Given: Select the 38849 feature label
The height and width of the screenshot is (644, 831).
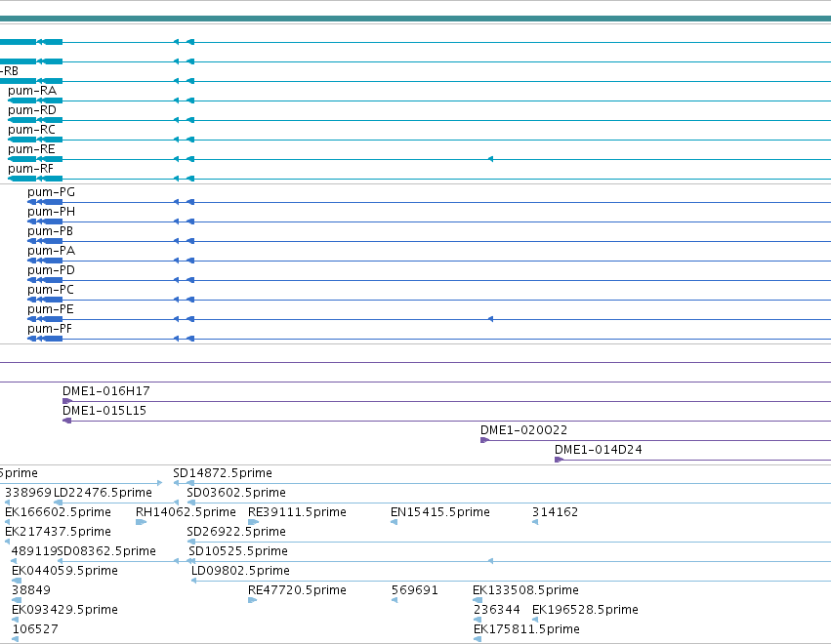Looking at the screenshot, I should pos(30,590).
